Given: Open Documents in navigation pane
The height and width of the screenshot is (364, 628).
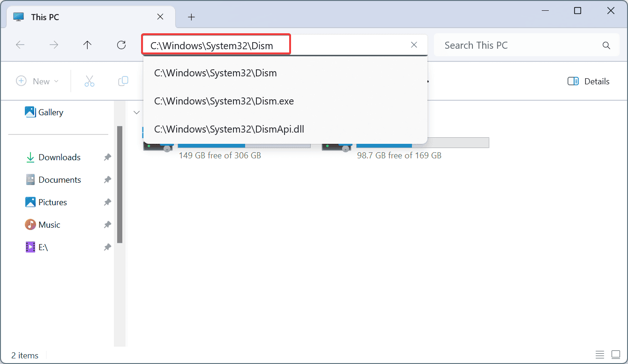Looking at the screenshot, I should (x=53, y=180).
